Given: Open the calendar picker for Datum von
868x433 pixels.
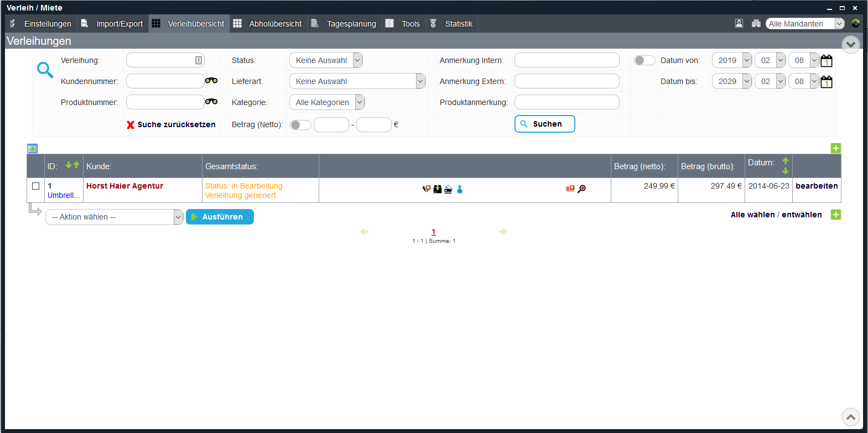Looking at the screenshot, I should click(x=827, y=61).
